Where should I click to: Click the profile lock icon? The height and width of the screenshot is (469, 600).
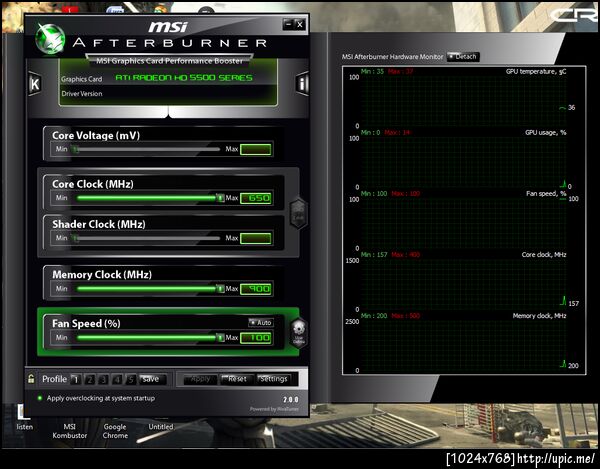click(x=31, y=379)
